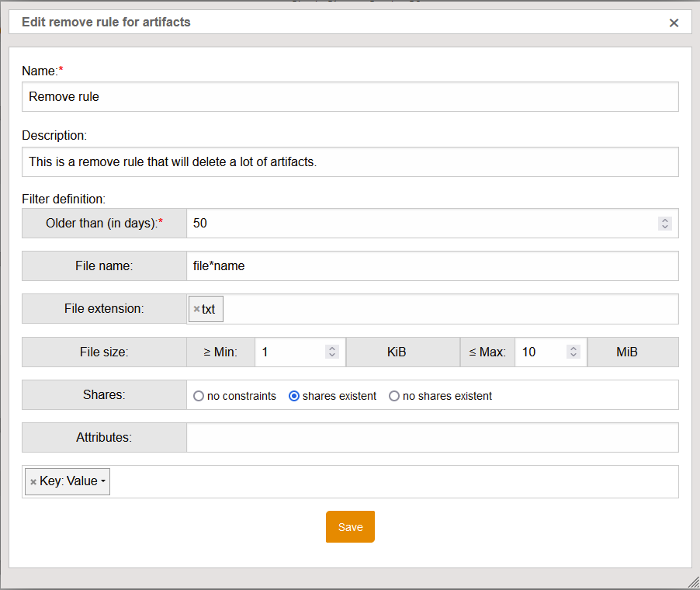700x590 pixels.
Task: Click the File name pattern field
Action: click(x=431, y=266)
